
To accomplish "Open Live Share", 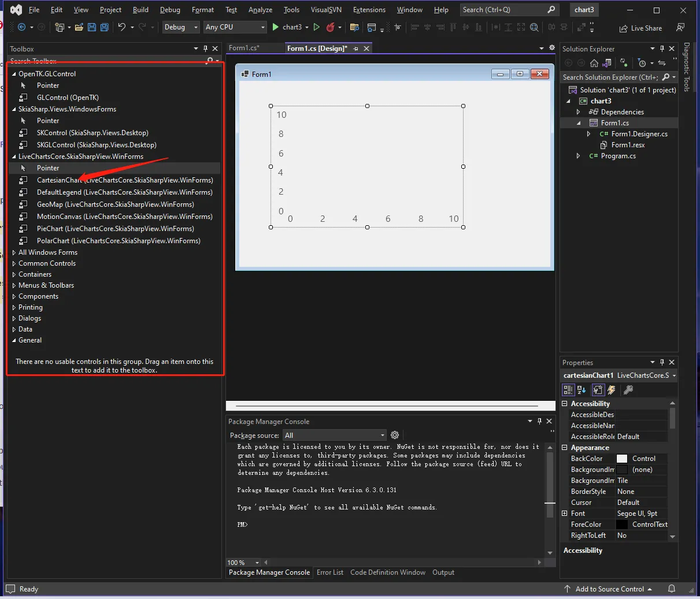I will [640, 28].
